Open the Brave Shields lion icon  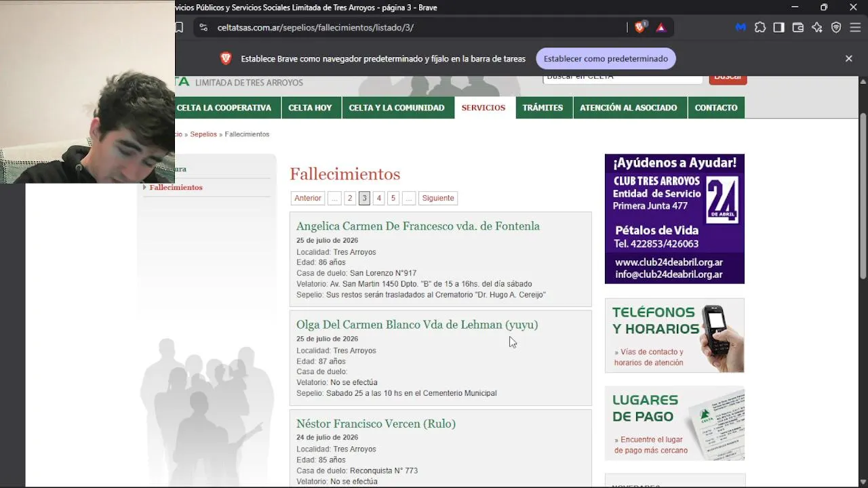(x=639, y=28)
